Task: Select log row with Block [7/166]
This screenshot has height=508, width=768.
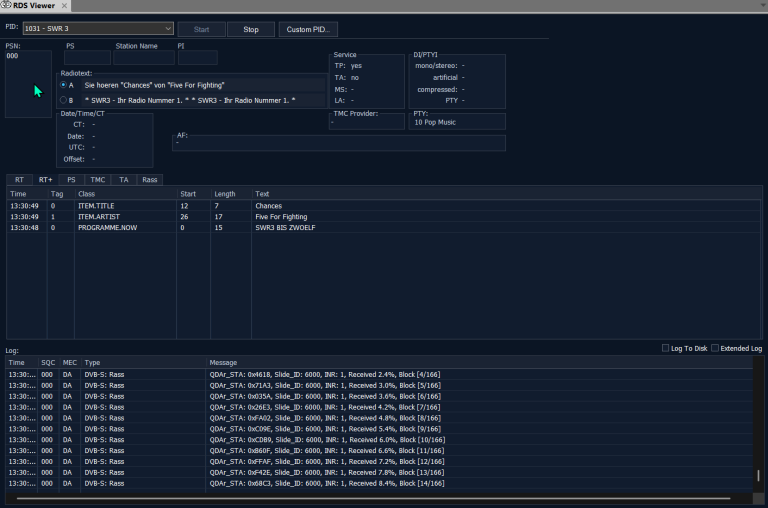Action: (x=379, y=407)
